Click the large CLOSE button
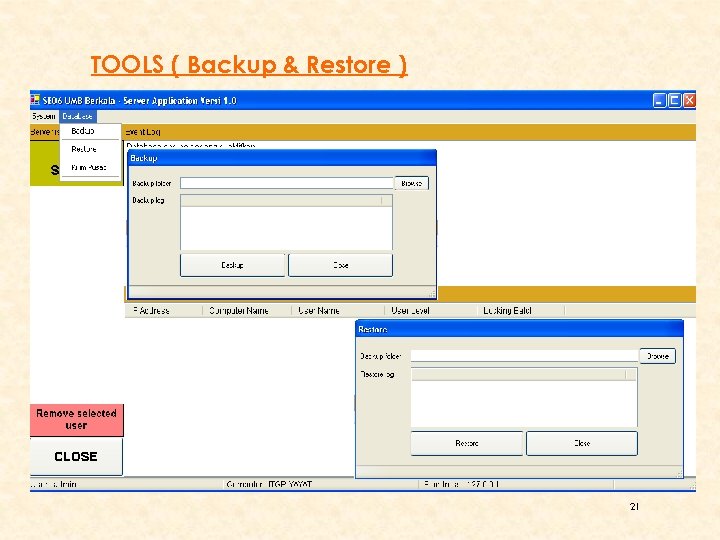 click(76, 456)
